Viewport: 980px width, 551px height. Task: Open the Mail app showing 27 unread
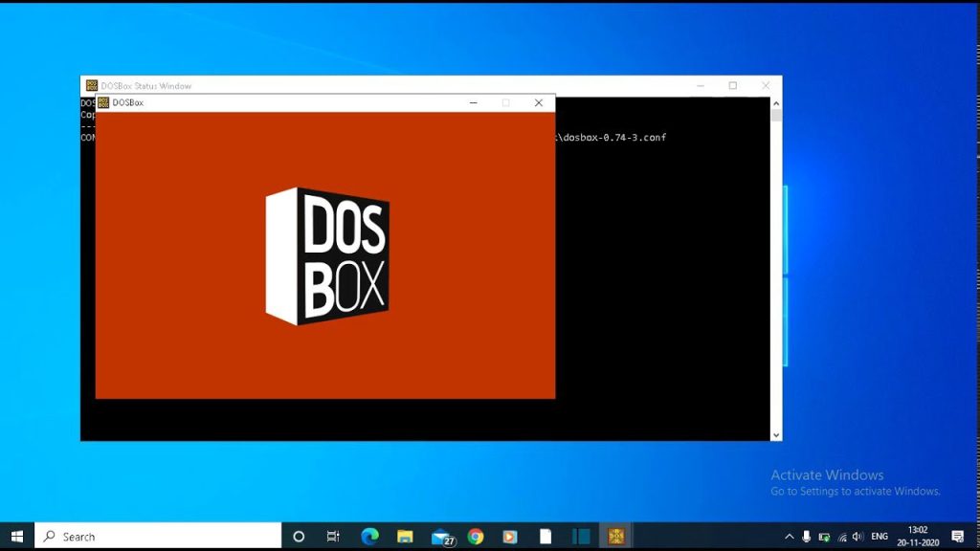(x=440, y=536)
